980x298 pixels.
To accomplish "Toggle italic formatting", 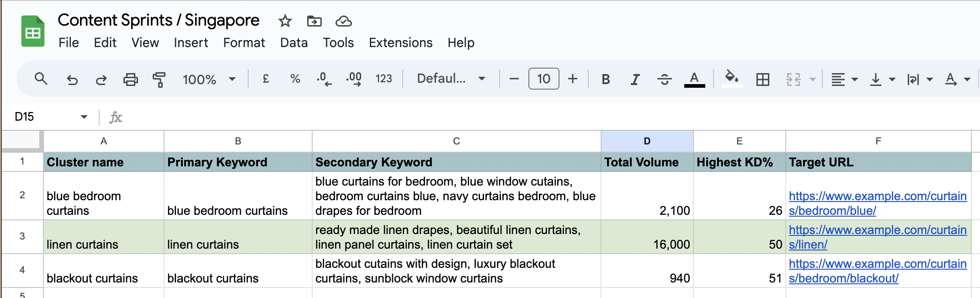I will (635, 80).
